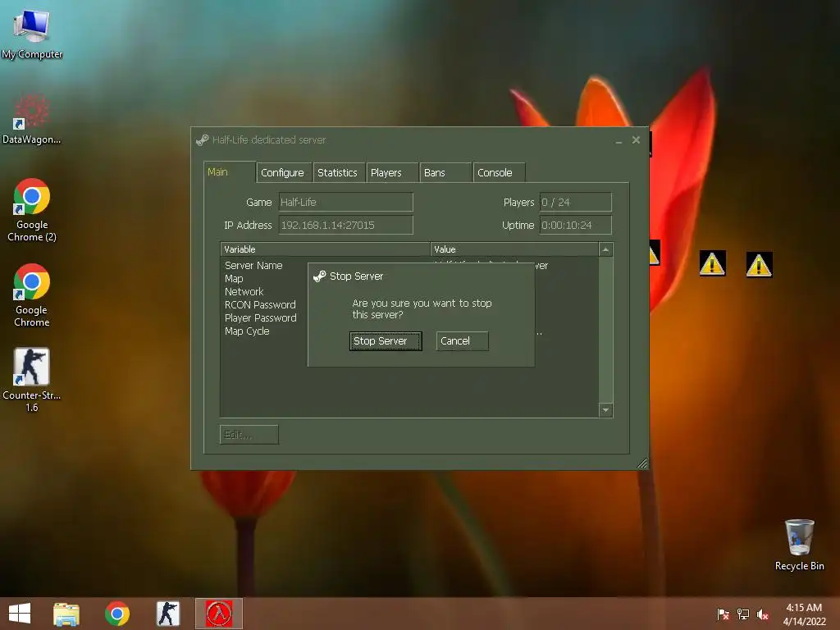This screenshot has width=840, height=630.
Task: Click the Players count field
Action: [x=575, y=202]
